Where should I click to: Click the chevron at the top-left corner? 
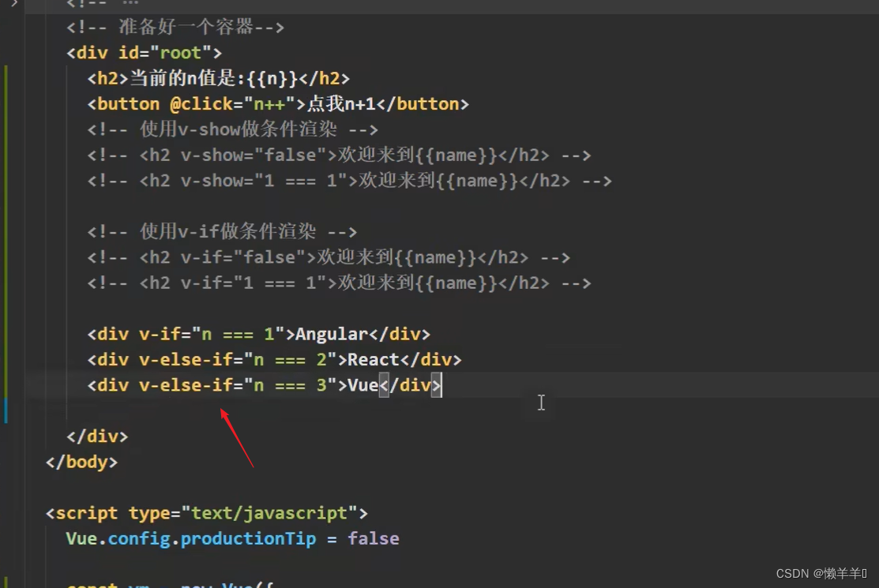pyautogui.click(x=13, y=4)
